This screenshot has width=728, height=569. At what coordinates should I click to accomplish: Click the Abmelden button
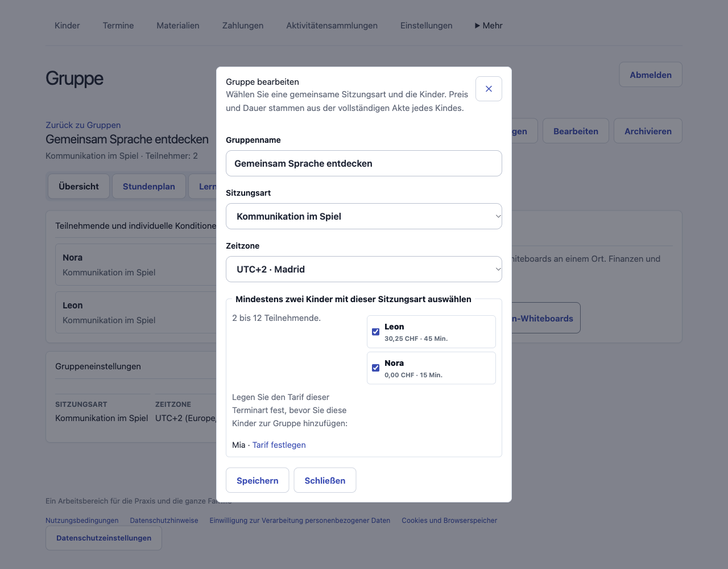click(x=651, y=75)
